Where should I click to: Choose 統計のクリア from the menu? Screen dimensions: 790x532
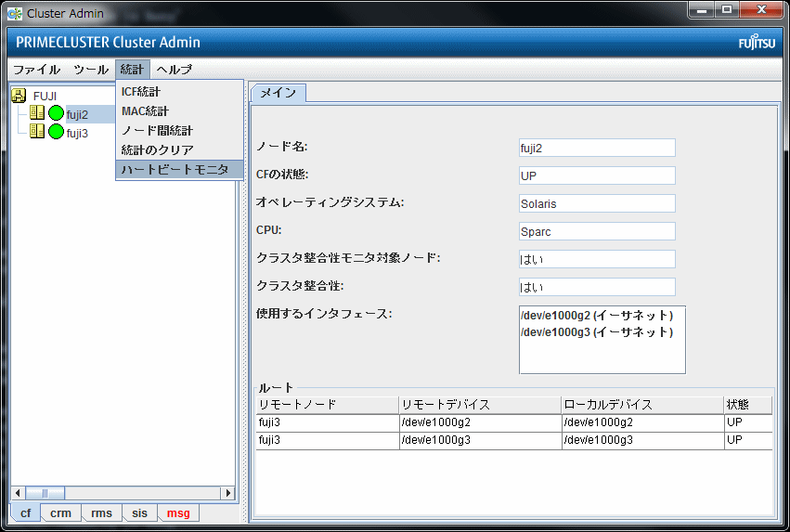[x=179, y=149]
